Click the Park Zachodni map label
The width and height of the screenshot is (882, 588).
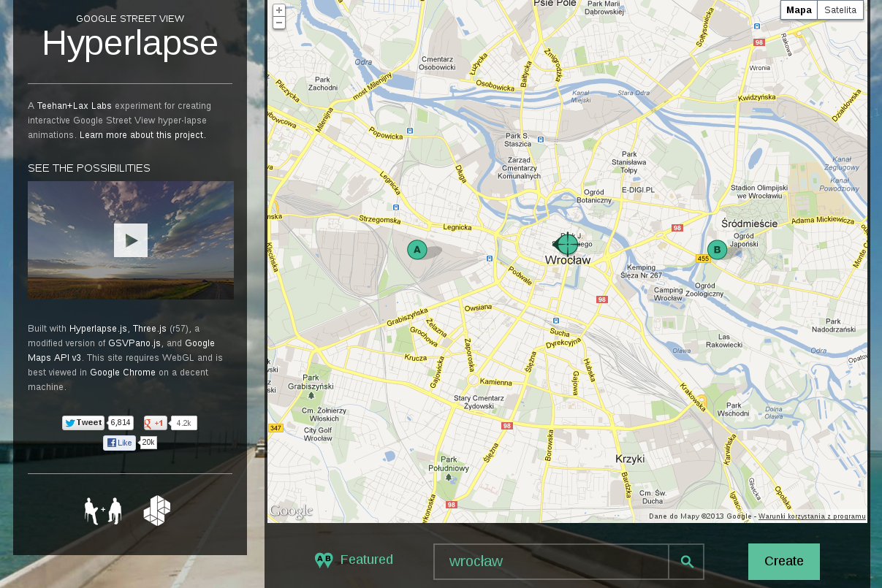323,83
